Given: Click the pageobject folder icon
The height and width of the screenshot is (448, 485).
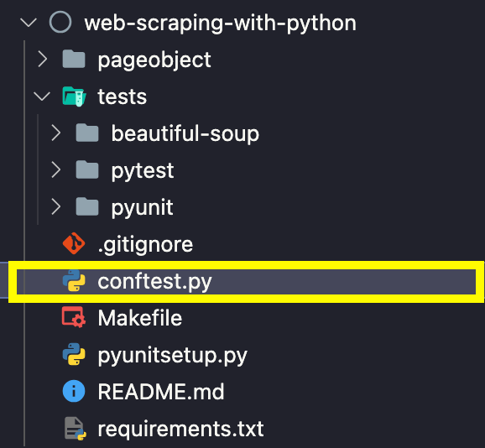Looking at the screenshot, I should (74, 59).
